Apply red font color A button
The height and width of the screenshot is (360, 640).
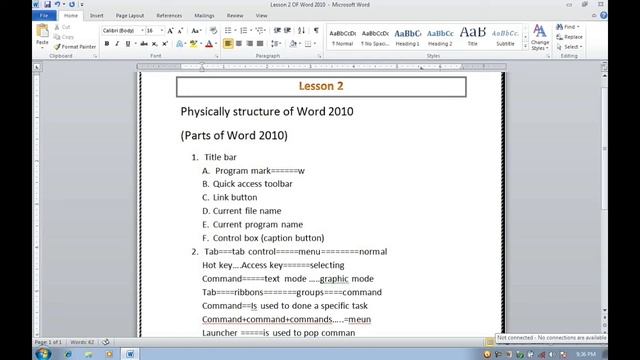(x=209, y=44)
